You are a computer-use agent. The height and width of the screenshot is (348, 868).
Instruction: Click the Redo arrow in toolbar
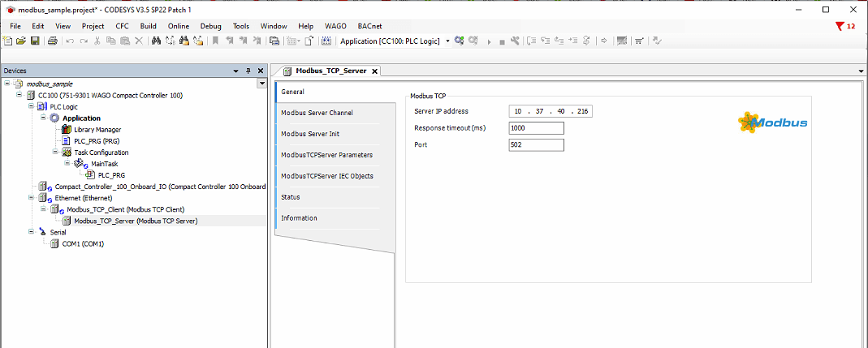84,41
